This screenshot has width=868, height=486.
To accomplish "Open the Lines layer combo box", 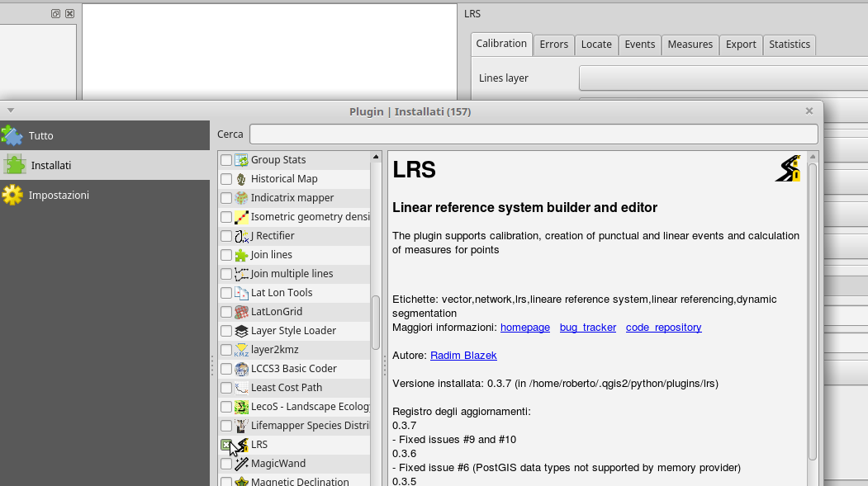I will (723, 78).
